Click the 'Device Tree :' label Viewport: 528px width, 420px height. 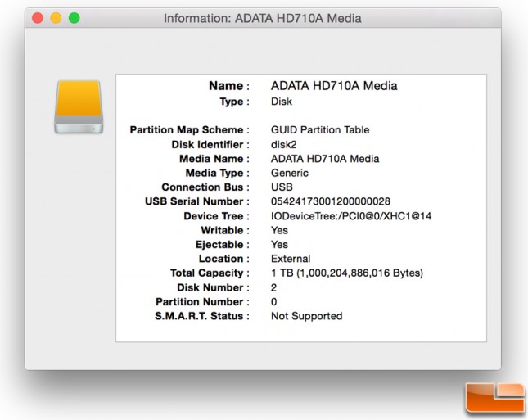click(x=216, y=216)
